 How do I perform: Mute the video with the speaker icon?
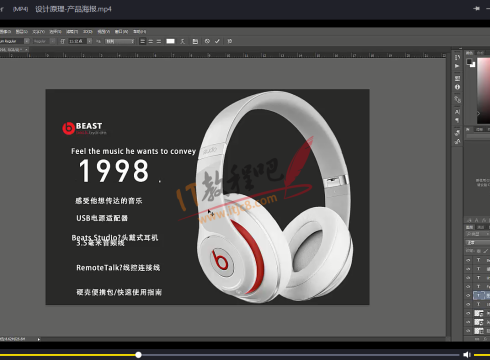(x=467, y=355)
